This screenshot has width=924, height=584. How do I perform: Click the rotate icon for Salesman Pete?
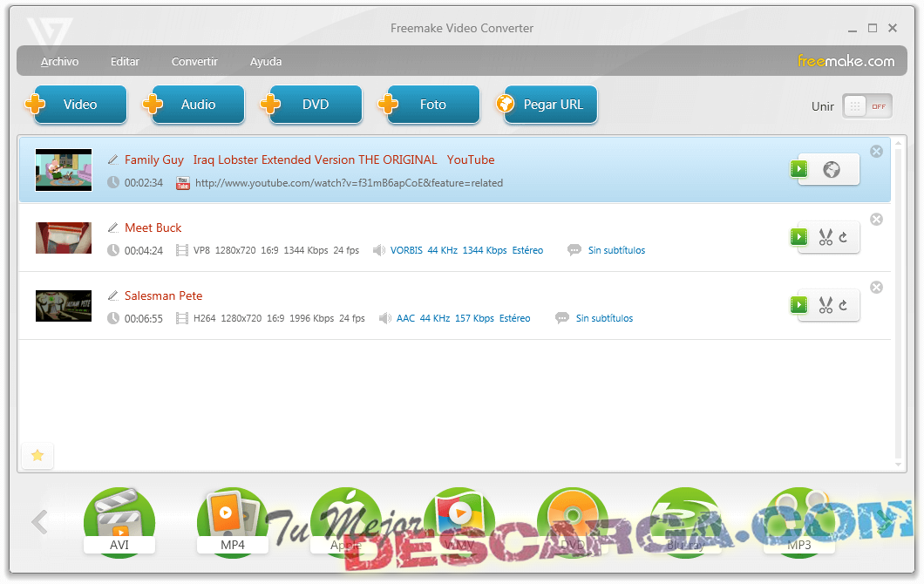843,305
